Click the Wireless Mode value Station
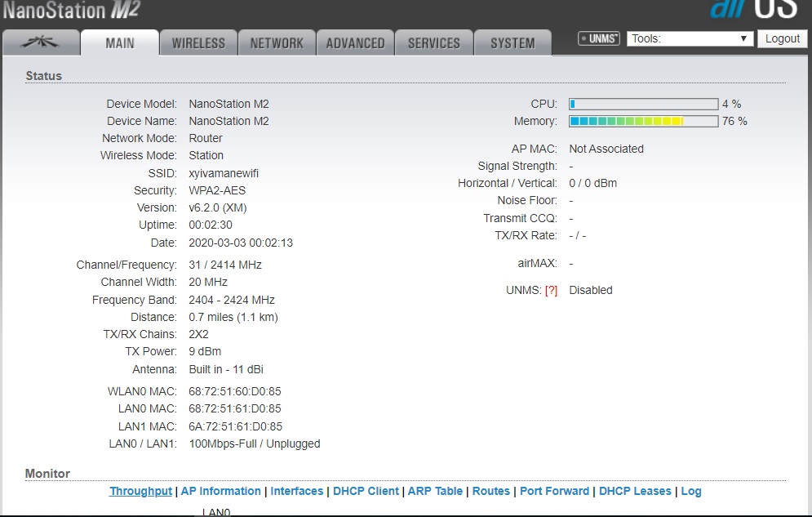This screenshot has height=517, width=812. pyautogui.click(x=206, y=155)
